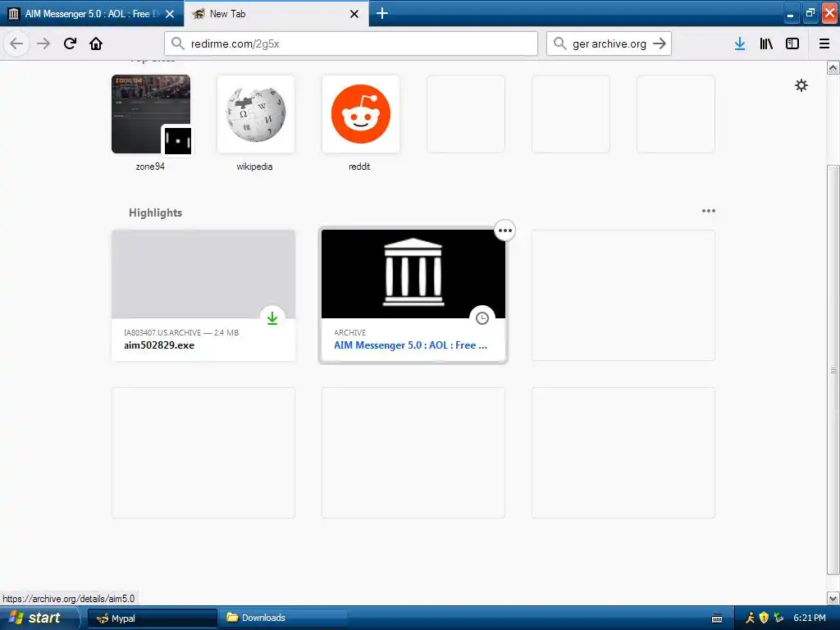This screenshot has height=630, width=840.
Task: Reload the current page
Action: (70, 43)
